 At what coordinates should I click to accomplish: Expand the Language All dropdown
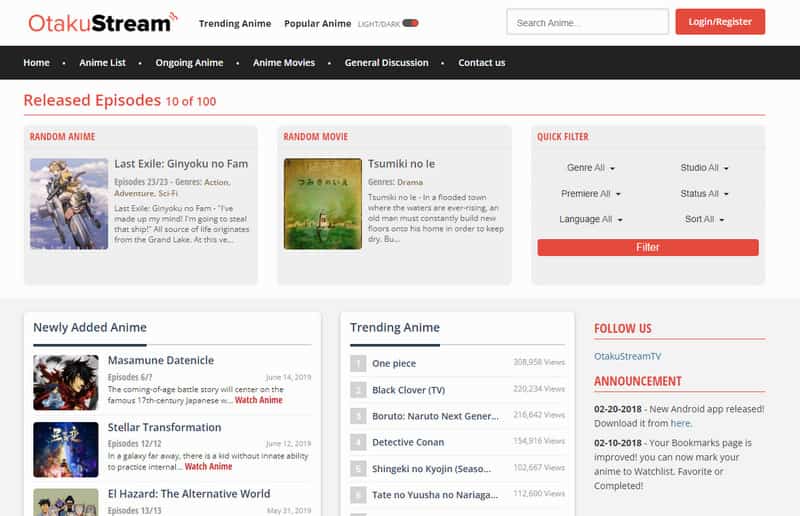pyautogui.click(x=591, y=219)
